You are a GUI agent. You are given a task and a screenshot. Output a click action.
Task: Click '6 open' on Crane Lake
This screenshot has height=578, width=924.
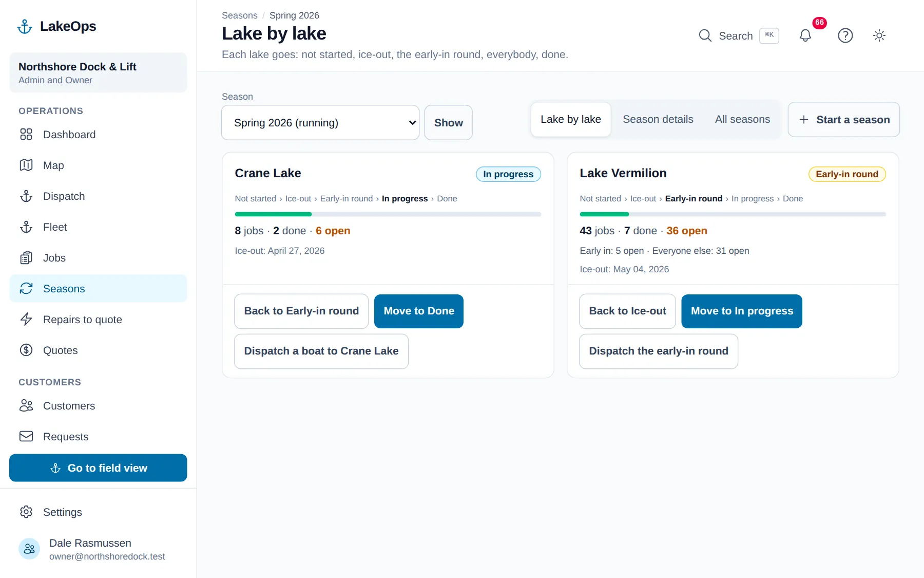[x=333, y=231]
